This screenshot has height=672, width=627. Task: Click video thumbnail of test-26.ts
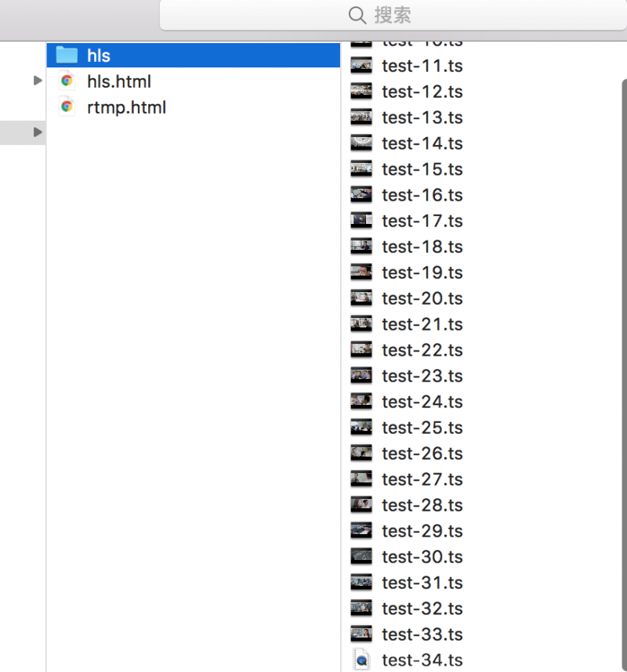361,453
